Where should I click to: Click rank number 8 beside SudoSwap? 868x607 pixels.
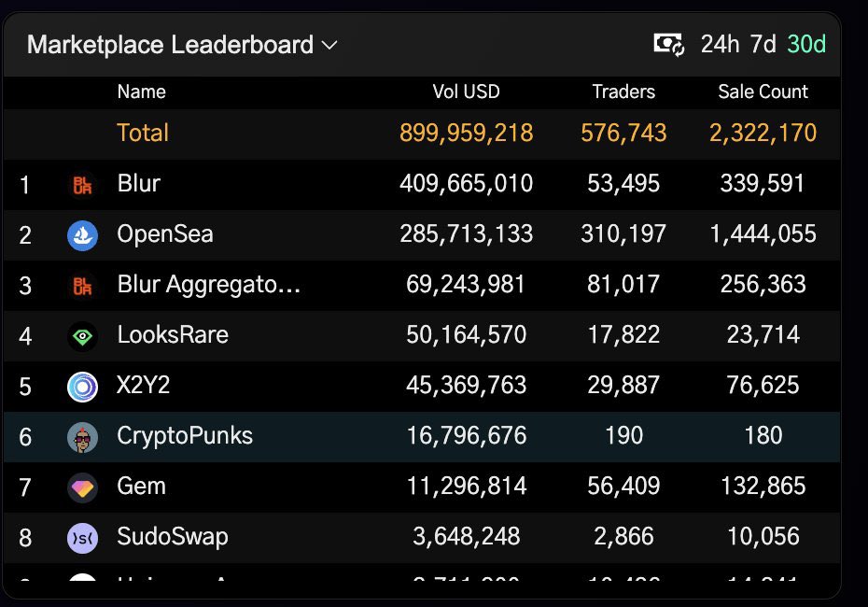point(25,538)
